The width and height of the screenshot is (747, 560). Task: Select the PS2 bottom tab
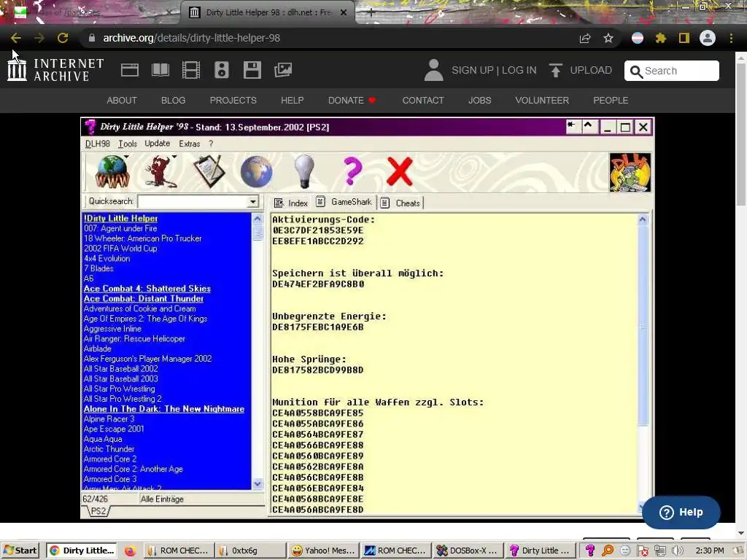[x=98, y=511]
